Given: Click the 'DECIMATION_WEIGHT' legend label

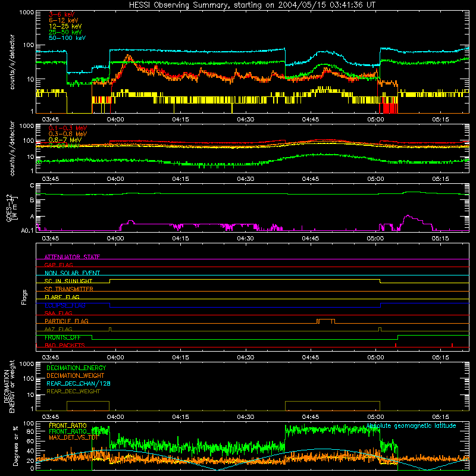Looking at the screenshot, I should (76, 375).
